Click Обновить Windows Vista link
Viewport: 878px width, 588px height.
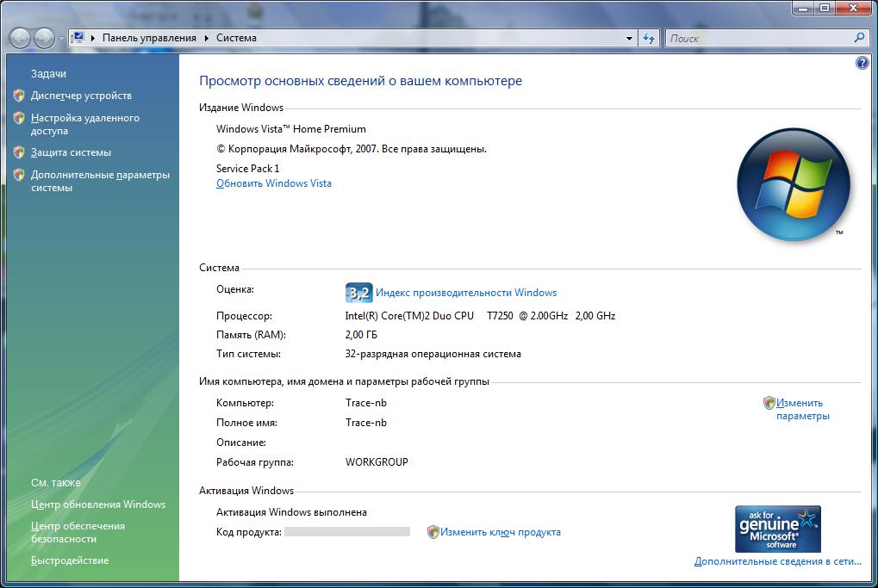click(274, 183)
